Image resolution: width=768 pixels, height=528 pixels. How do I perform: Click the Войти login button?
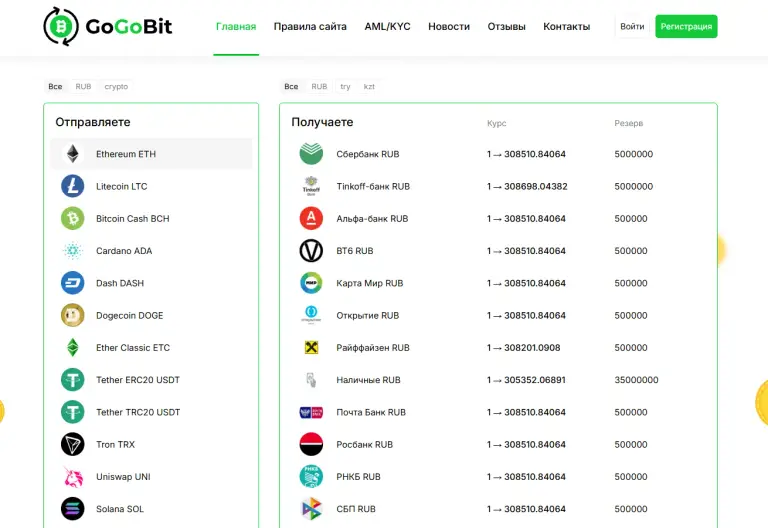tap(632, 26)
